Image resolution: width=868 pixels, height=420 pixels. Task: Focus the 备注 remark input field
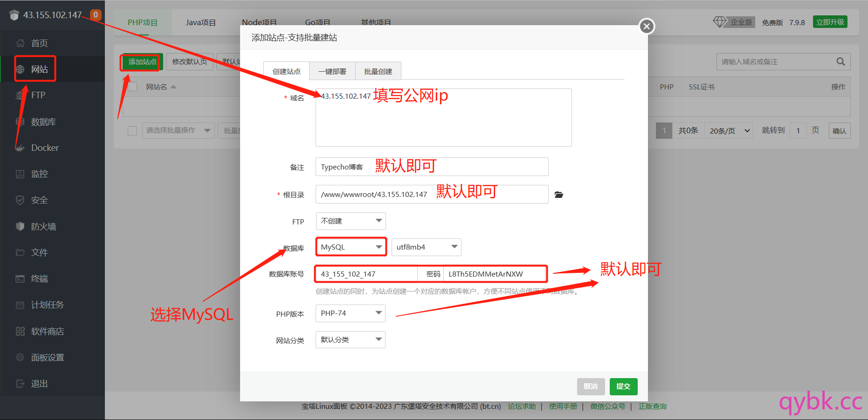432,167
